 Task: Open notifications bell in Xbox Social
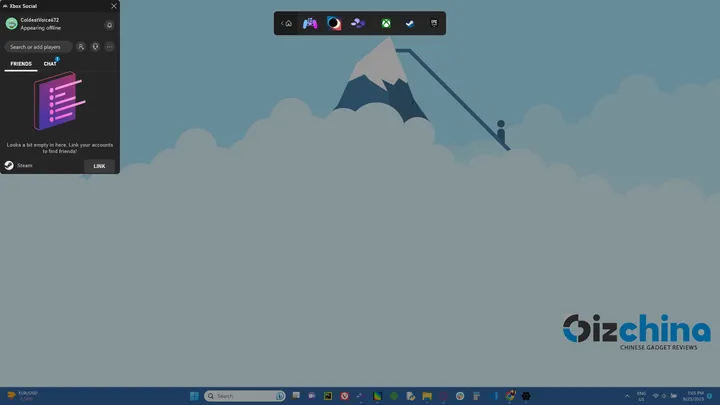(x=109, y=25)
